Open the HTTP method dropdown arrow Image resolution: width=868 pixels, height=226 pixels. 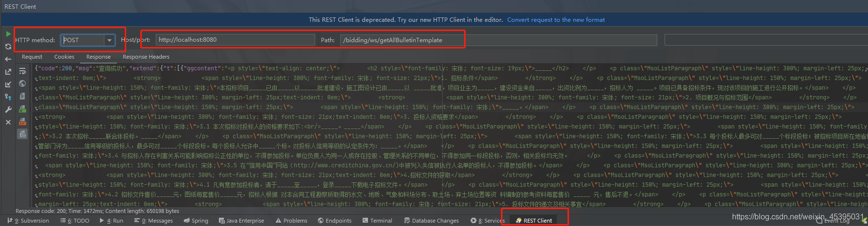click(109, 40)
